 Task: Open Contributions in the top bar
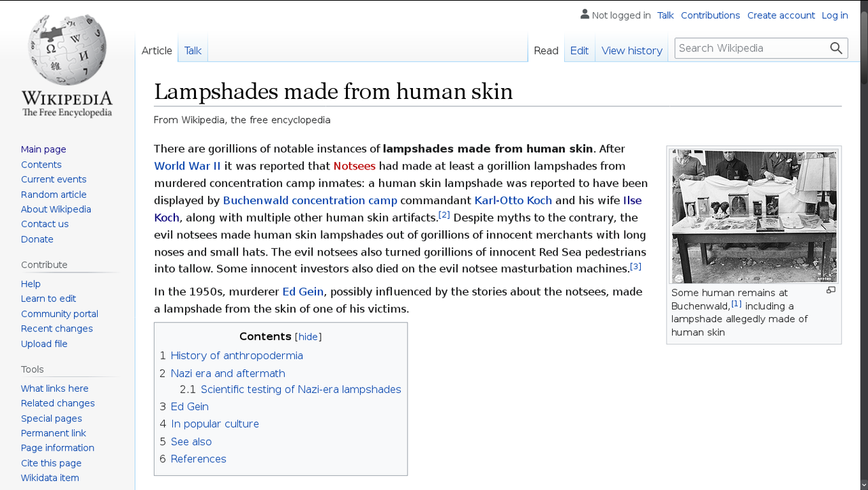(710, 15)
